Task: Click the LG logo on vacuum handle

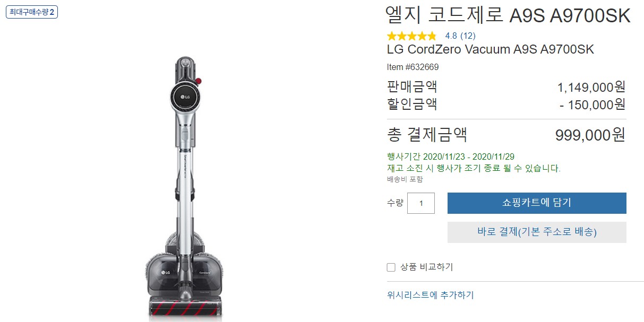Action: point(185,97)
